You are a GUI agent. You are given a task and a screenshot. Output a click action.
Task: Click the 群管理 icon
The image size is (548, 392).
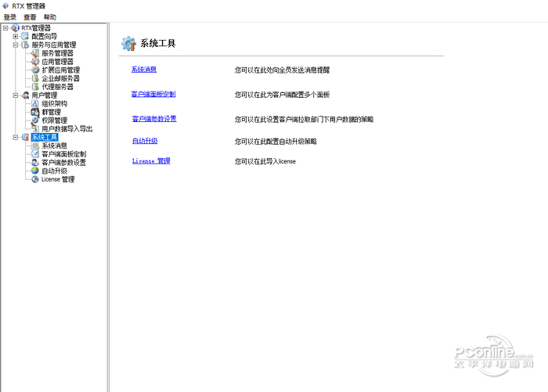coord(35,112)
